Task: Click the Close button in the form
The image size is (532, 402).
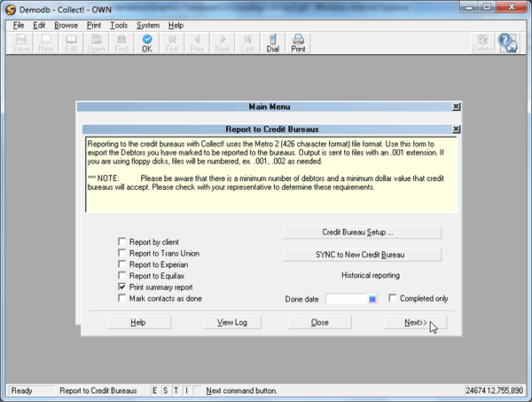Action: [319, 322]
